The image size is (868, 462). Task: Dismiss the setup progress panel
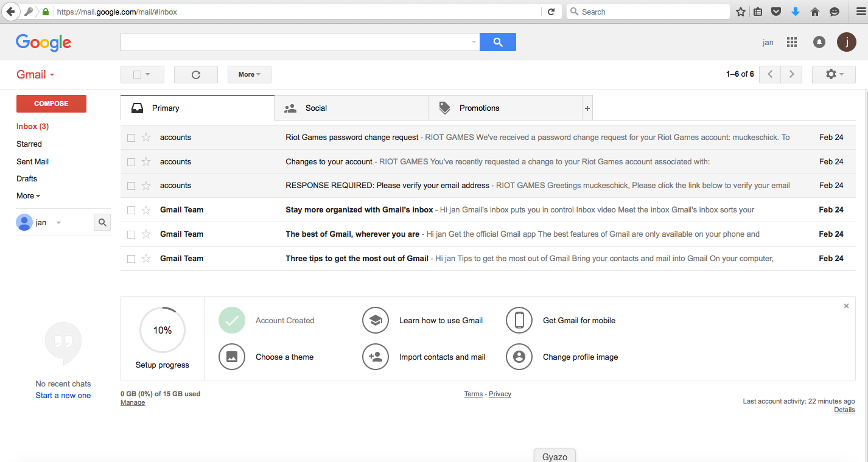coord(846,306)
